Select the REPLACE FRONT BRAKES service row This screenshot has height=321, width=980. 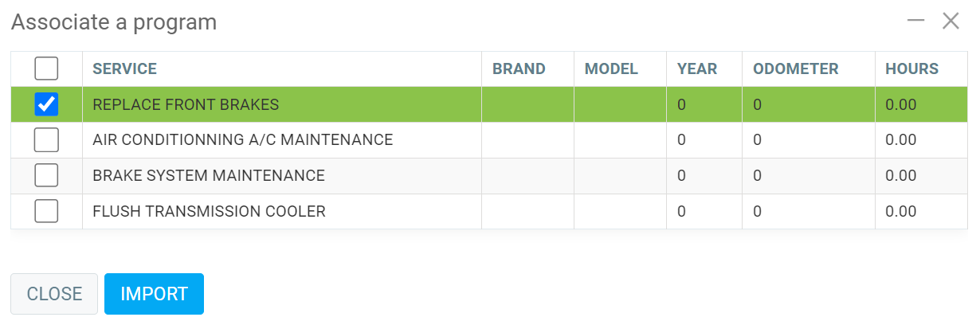tap(186, 104)
